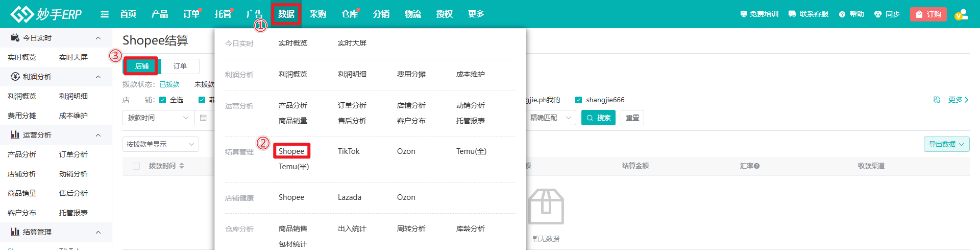Select Temu(全) in the dropdown
This screenshot has width=980, height=250.
coord(471,151)
